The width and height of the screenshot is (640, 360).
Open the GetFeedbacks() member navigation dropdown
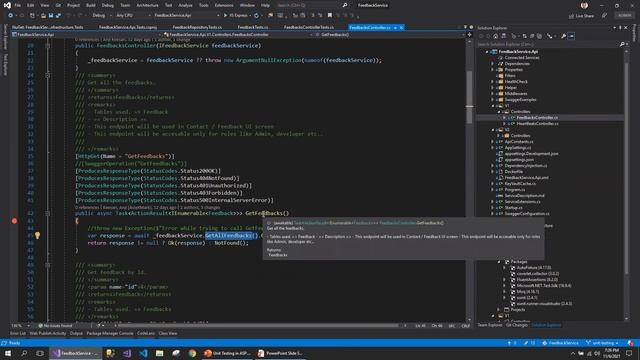390,35
